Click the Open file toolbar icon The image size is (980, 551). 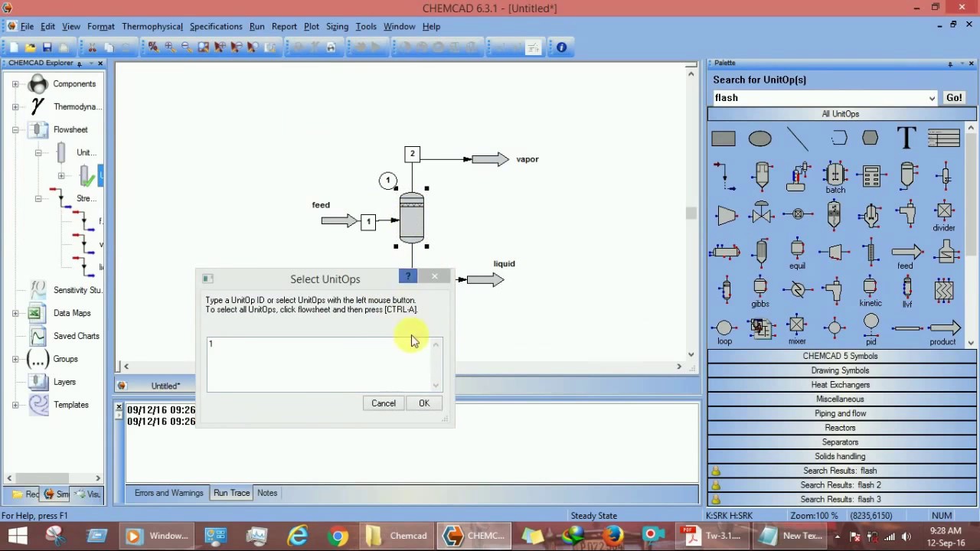(30, 47)
